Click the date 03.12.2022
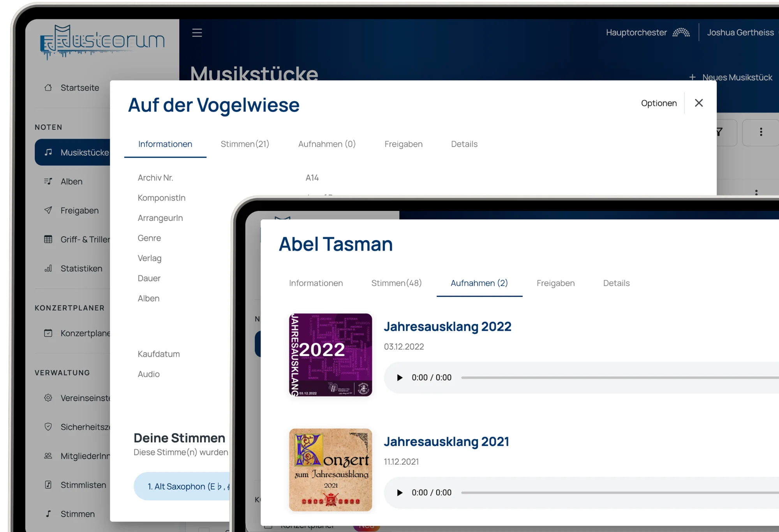This screenshot has height=532, width=779. pyautogui.click(x=404, y=346)
